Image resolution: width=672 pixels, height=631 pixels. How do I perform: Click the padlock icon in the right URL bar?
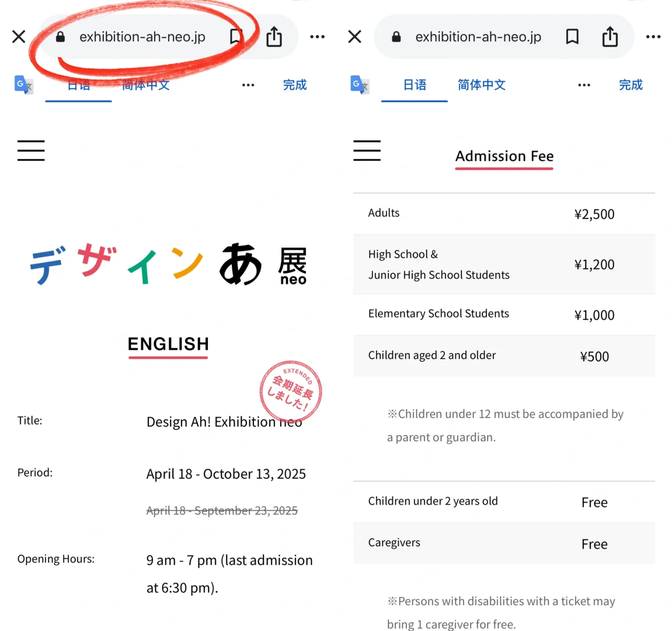(395, 36)
